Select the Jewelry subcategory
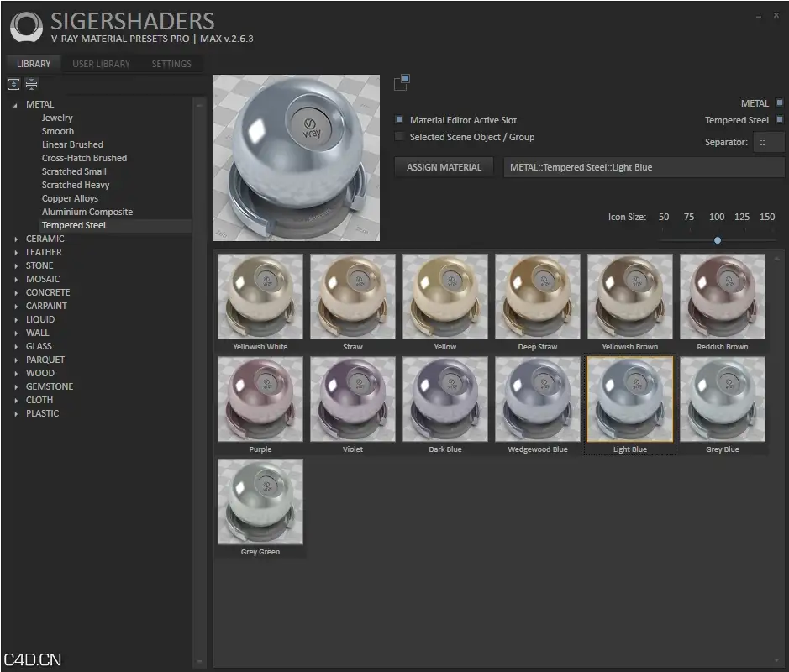 [57, 118]
